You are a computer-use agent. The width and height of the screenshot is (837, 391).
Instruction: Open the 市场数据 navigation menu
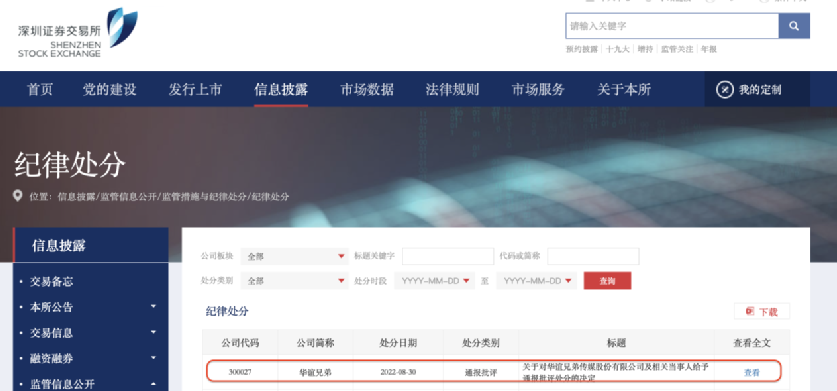click(367, 89)
